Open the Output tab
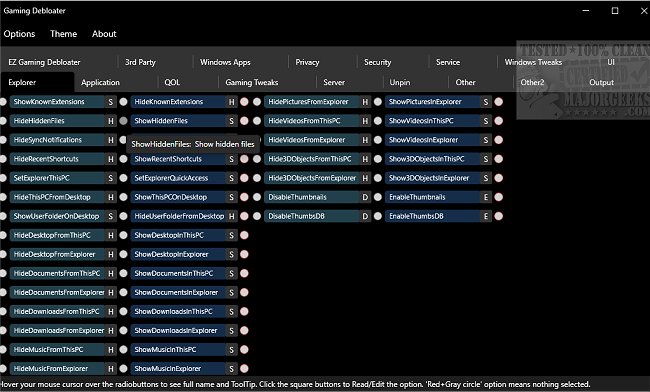Viewport: 650px width, 392px height. point(601,82)
